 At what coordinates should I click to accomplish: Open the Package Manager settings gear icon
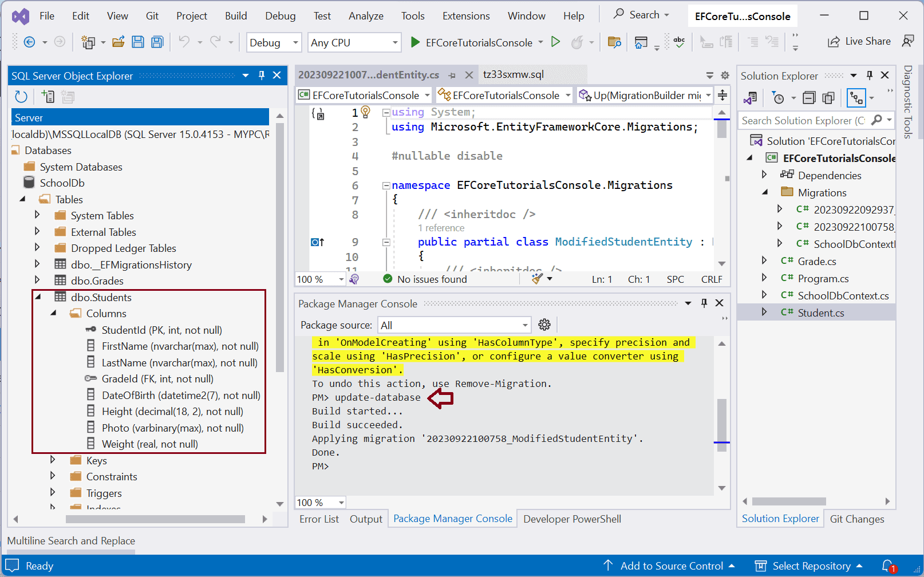point(544,325)
